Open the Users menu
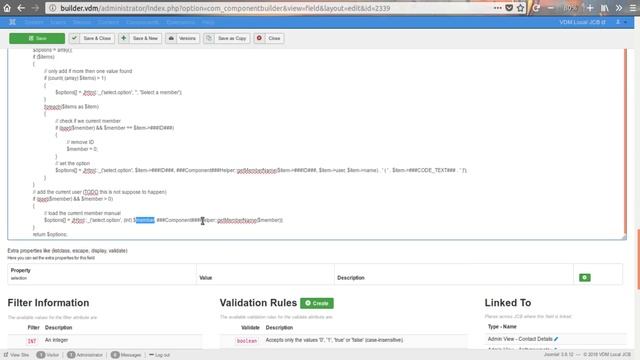 coord(58,22)
